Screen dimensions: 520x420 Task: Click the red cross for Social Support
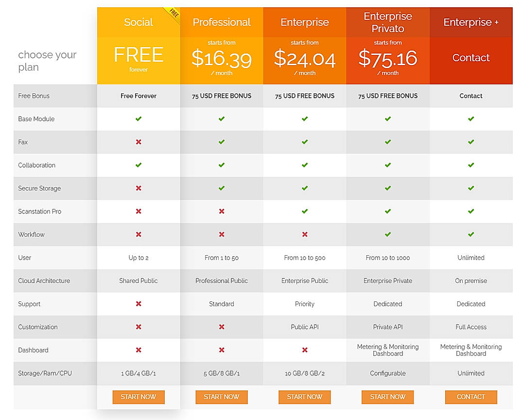[x=139, y=304]
